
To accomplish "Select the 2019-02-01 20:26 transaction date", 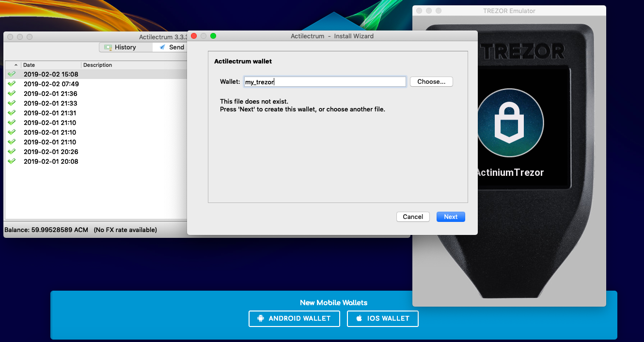I will [x=51, y=152].
